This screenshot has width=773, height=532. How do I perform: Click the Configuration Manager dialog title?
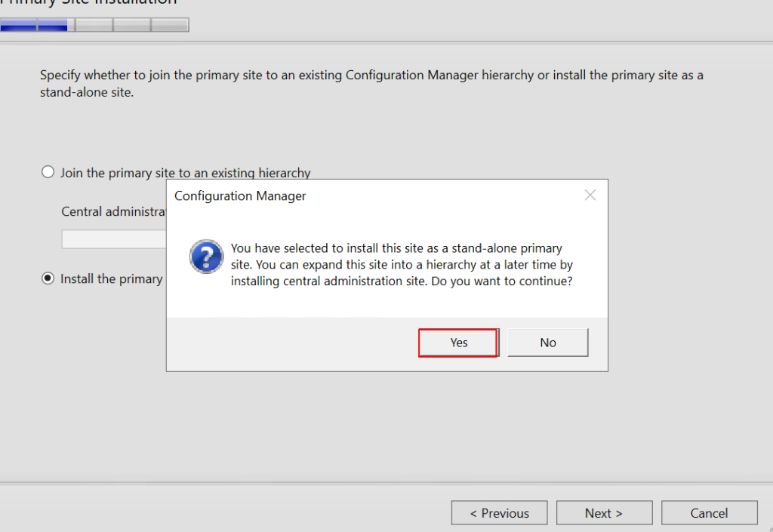point(240,196)
